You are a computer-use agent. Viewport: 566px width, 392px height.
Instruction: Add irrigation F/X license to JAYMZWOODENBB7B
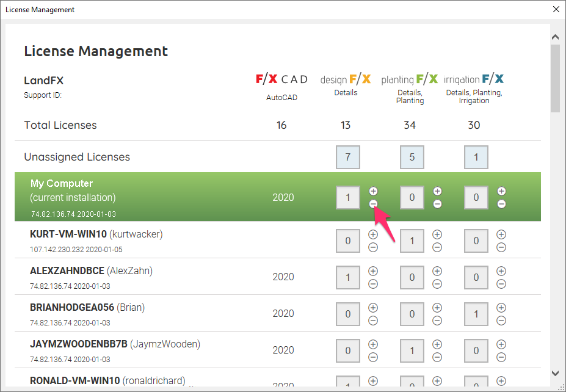point(501,344)
